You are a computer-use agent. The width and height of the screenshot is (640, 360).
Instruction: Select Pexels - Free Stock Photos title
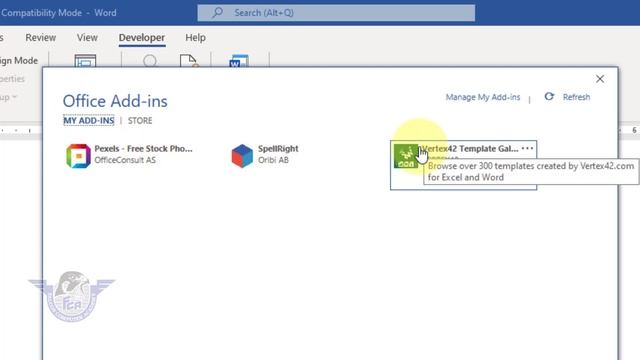coord(143,149)
